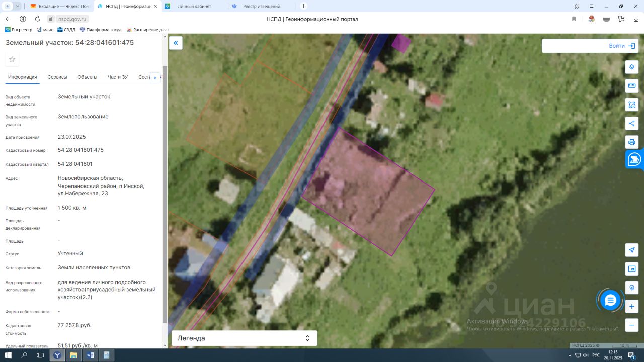
Task: Open the Платформа госуд. bookmark
Action: tap(101, 30)
